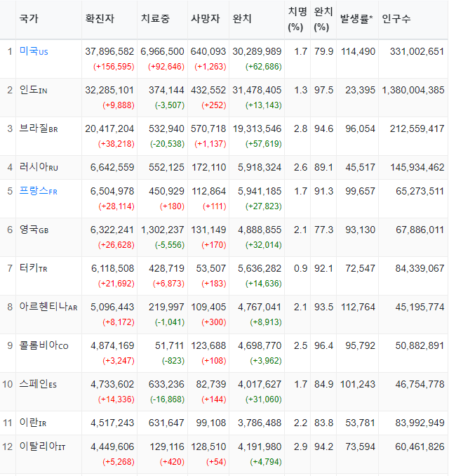The width and height of the screenshot is (449, 476).
Task: Open the 미국 US country link
Action: pyautogui.click(x=34, y=51)
